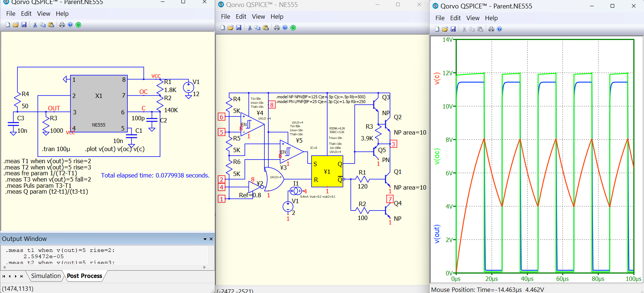Open File menu in left Parent.NE555 schematic window
This screenshot has width=644, height=293.
pyautogui.click(x=11, y=14)
